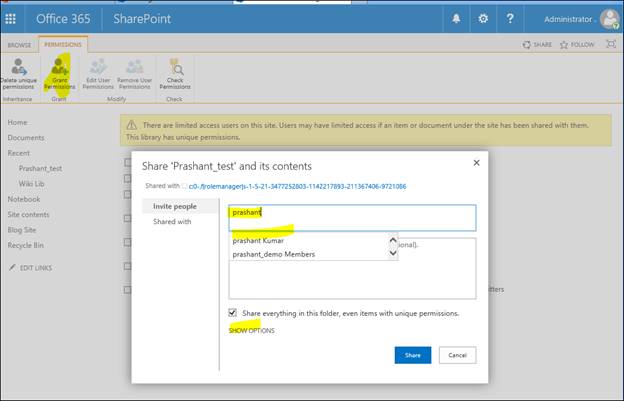The height and width of the screenshot is (401, 624).
Task: Open Wiki Lib in left navigation
Action: [x=31, y=184]
